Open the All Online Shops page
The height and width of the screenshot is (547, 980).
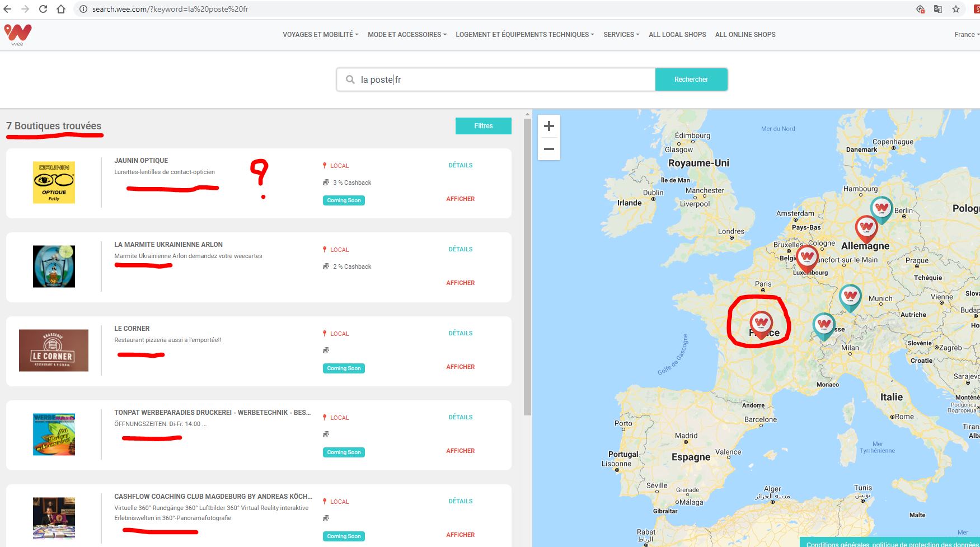click(745, 35)
